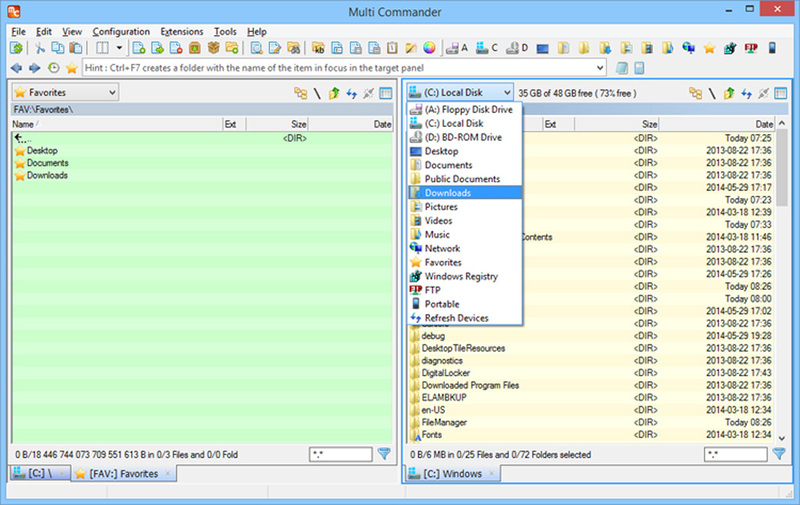Screen dimensions: 800x505
Task: Select the Downloaded Program Files folder row
Action: click(x=592, y=386)
